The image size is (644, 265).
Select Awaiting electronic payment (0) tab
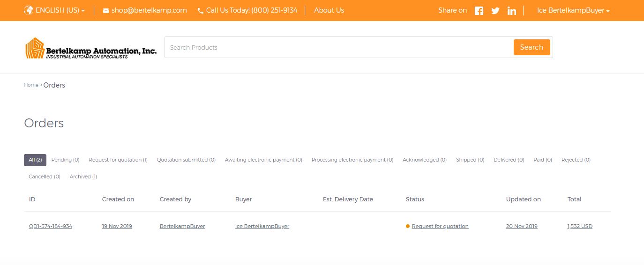point(263,160)
